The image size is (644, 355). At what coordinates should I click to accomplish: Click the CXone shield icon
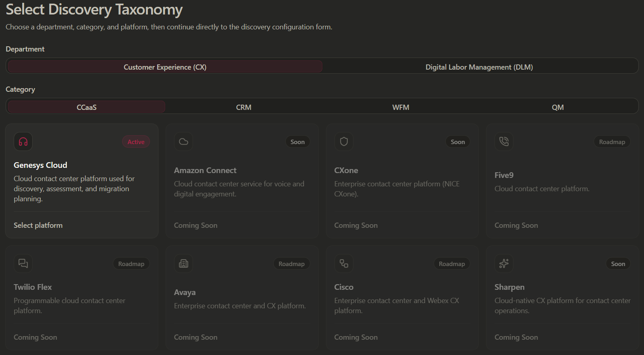(344, 142)
